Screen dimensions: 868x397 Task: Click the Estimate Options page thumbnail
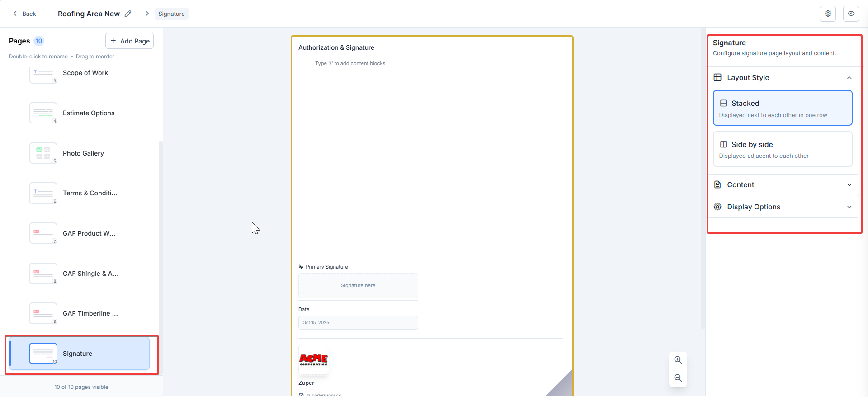(x=43, y=113)
